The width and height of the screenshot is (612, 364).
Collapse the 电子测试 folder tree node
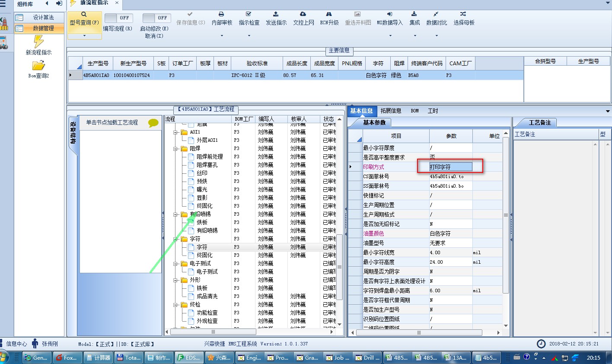176,264
